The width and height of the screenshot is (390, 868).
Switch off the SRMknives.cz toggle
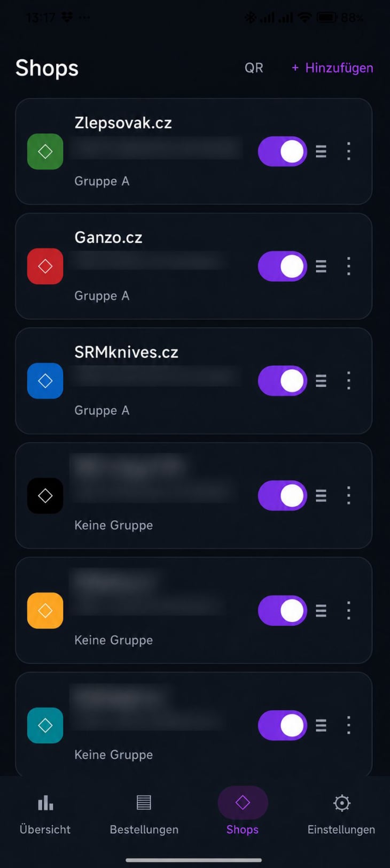282,381
